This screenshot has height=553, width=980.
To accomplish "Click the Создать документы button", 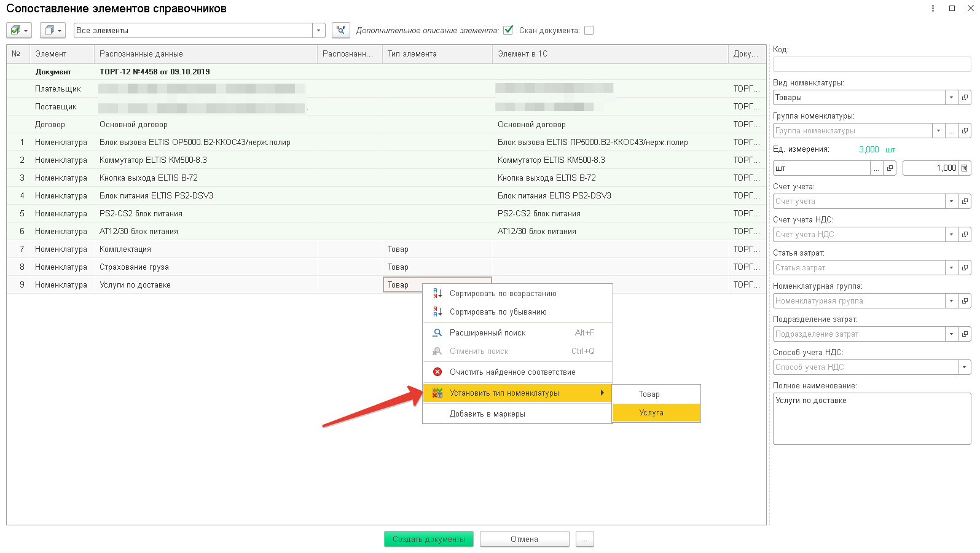I will tap(429, 539).
